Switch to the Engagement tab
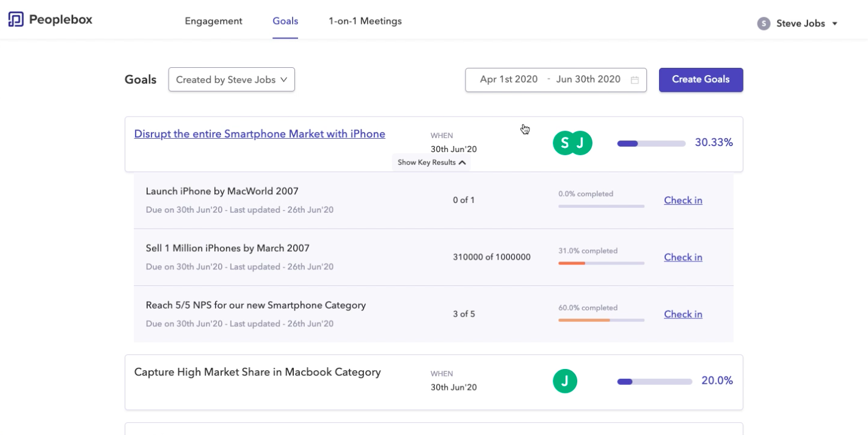The width and height of the screenshot is (868, 435). click(213, 21)
